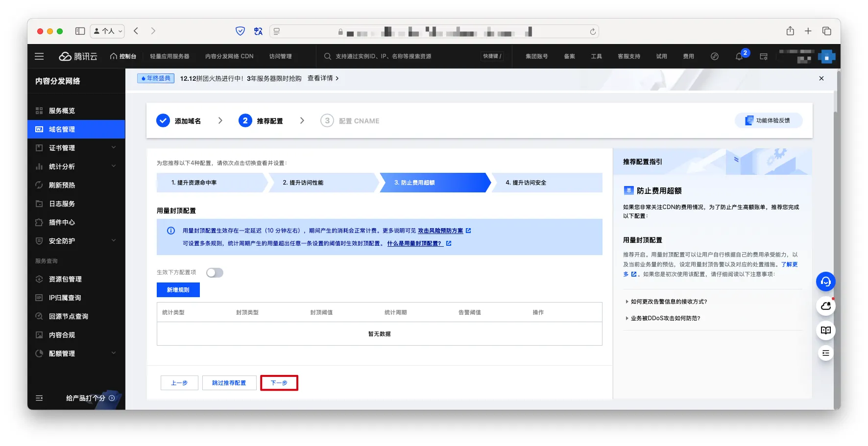Viewport: 868px width, 446px height.
Task: Click the Tencent Cloud logo
Action: point(78,56)
